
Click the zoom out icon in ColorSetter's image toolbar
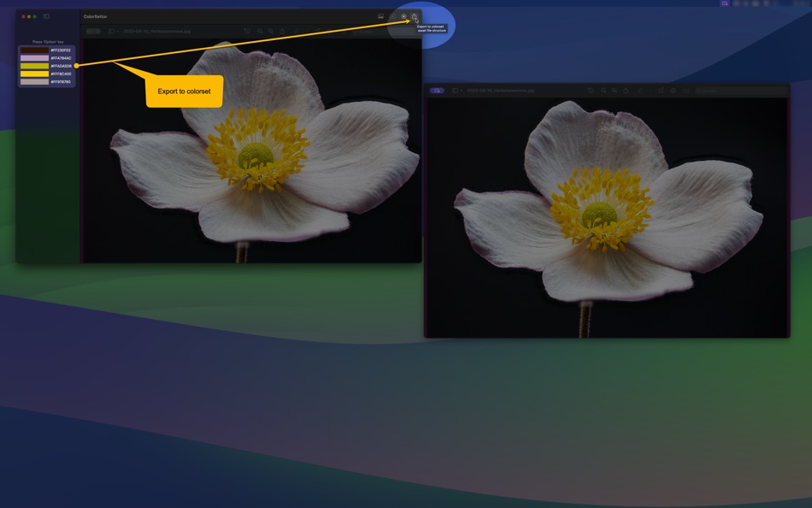tap(260, 31)
